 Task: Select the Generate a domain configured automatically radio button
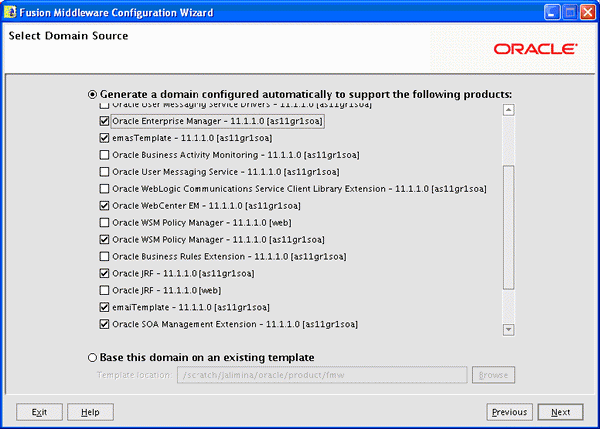pos(92,94)
